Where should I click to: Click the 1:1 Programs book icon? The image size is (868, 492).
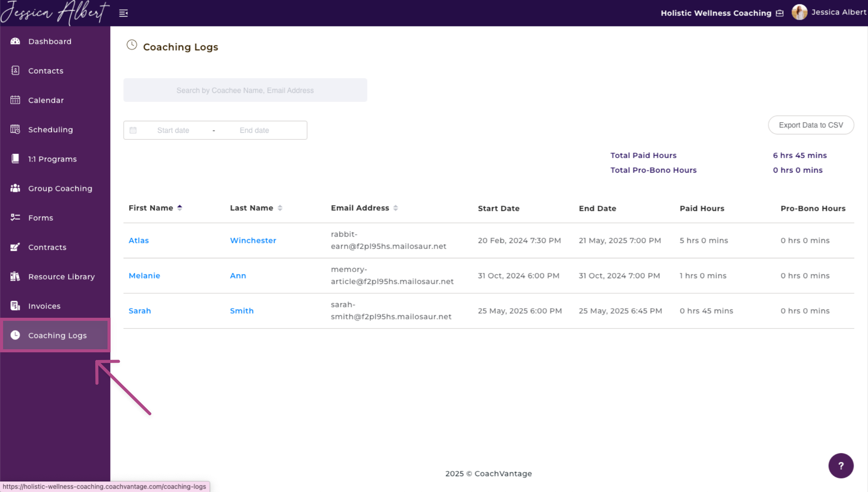(15, 158)
